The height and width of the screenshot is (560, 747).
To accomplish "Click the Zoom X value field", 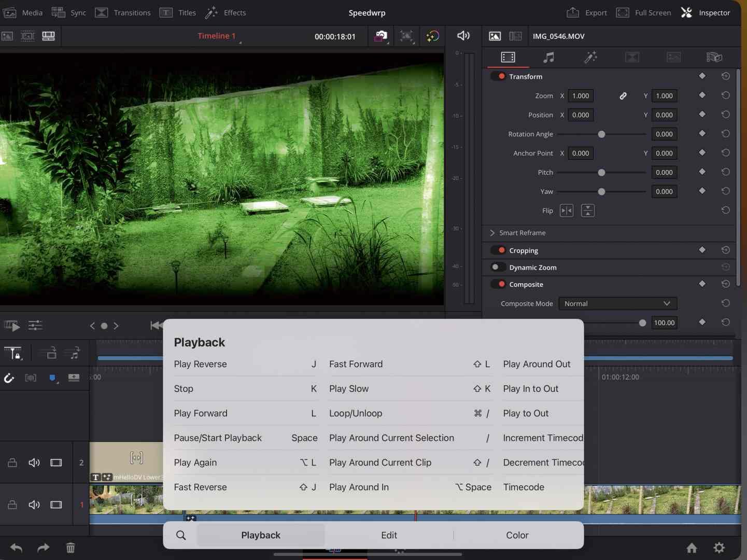I will click(x=580, y=96).
